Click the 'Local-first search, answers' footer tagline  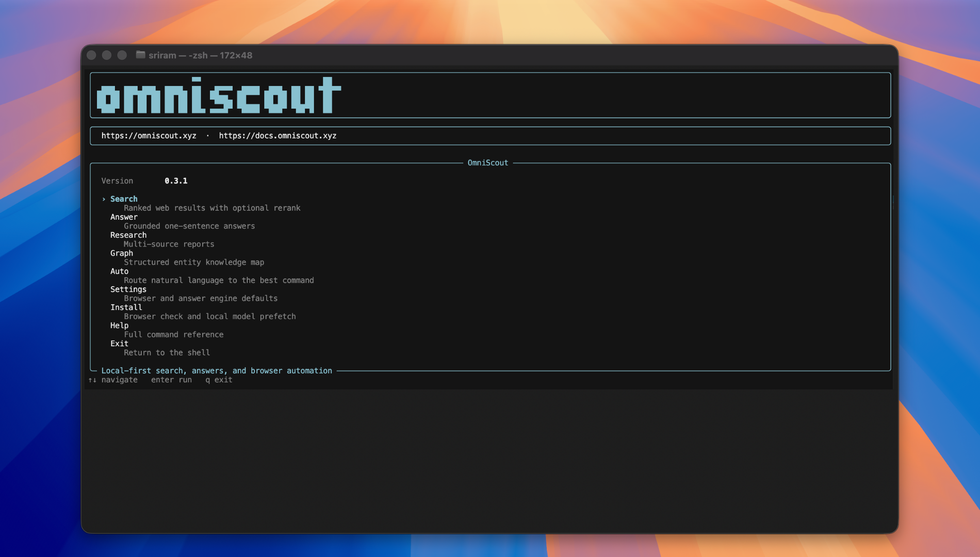[x=217, y=371]
